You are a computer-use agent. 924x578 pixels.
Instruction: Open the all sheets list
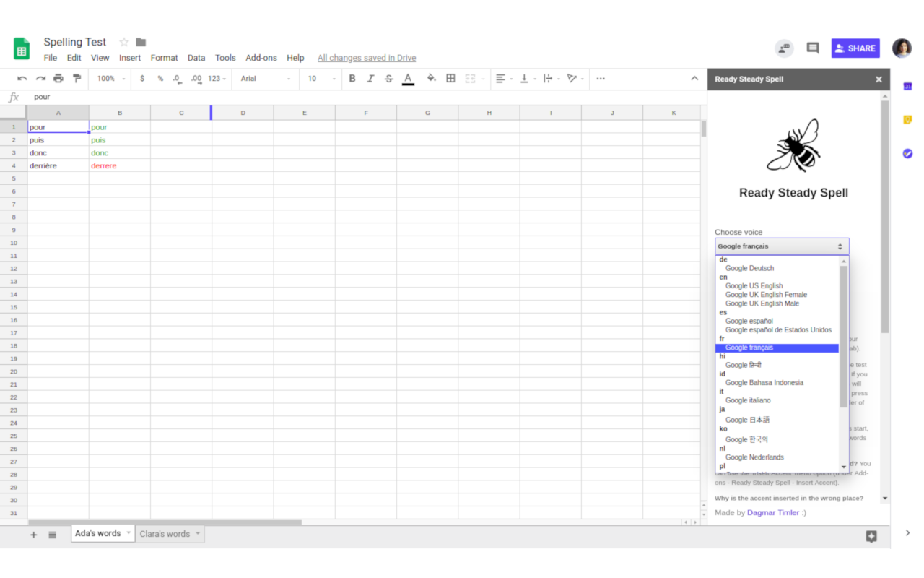[x=52, y=535]
